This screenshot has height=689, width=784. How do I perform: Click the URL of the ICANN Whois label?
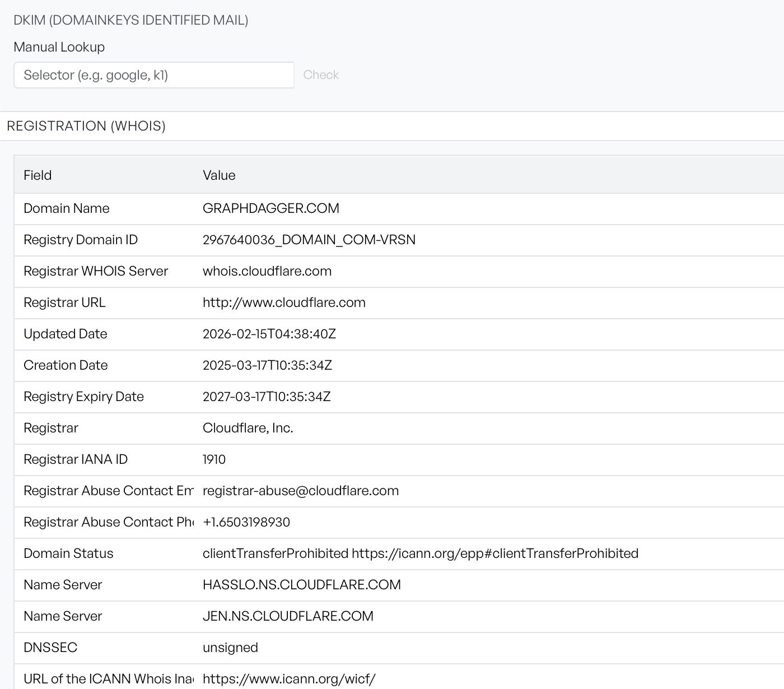coord(109,679)
